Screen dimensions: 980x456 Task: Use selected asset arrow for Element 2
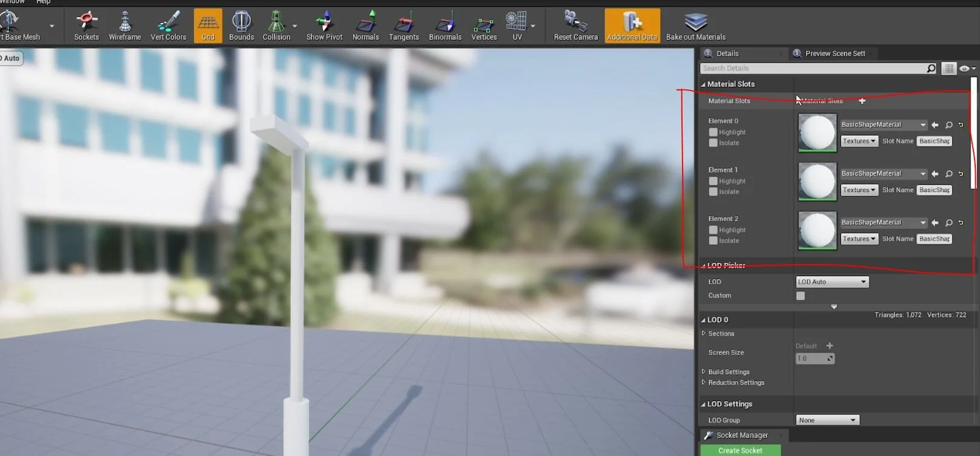(935, 222)
